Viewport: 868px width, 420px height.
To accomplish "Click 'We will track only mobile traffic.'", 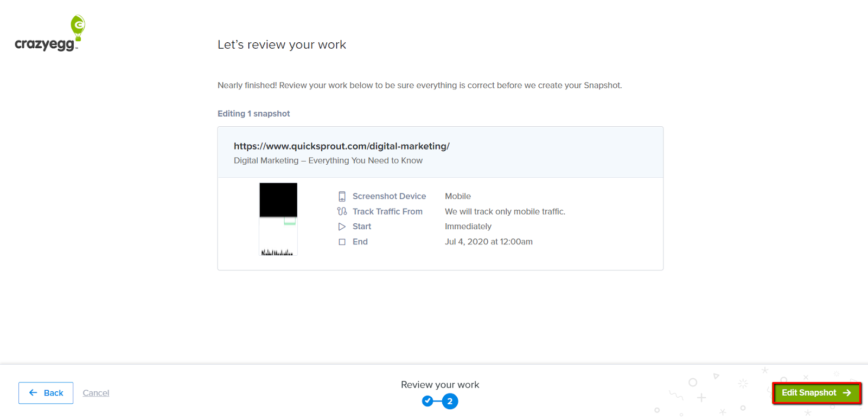I will (x=505, y=211).
